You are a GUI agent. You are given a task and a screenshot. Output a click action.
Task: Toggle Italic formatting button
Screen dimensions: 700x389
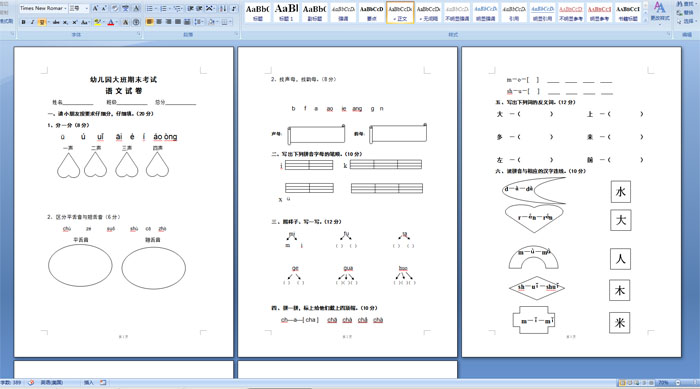(x=32, y=22)
